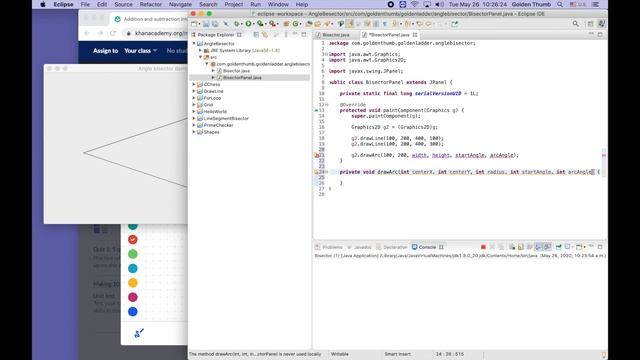Switch to the Bisector.java editor tab
The image size is (640, 360).
(336, 35)
